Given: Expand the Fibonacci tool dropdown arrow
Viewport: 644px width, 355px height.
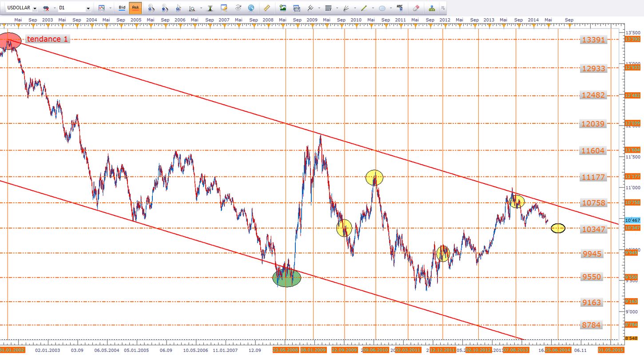Looking at the screenshot, I should [x=337, y=8].
